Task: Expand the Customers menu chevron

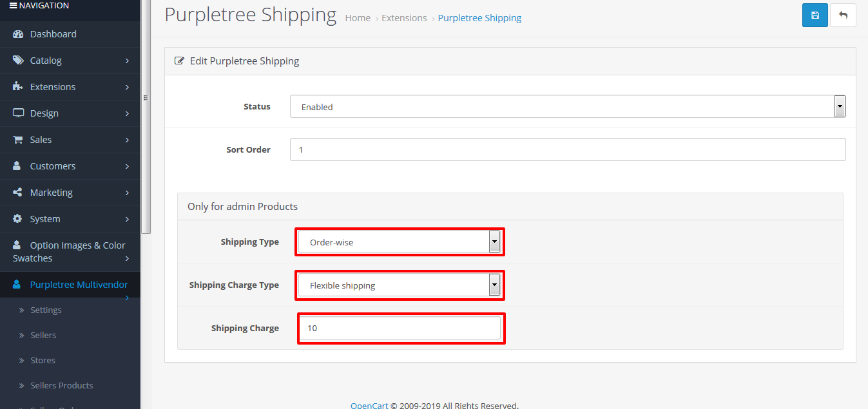Action: pyautogui.click(x=128, y=166)
